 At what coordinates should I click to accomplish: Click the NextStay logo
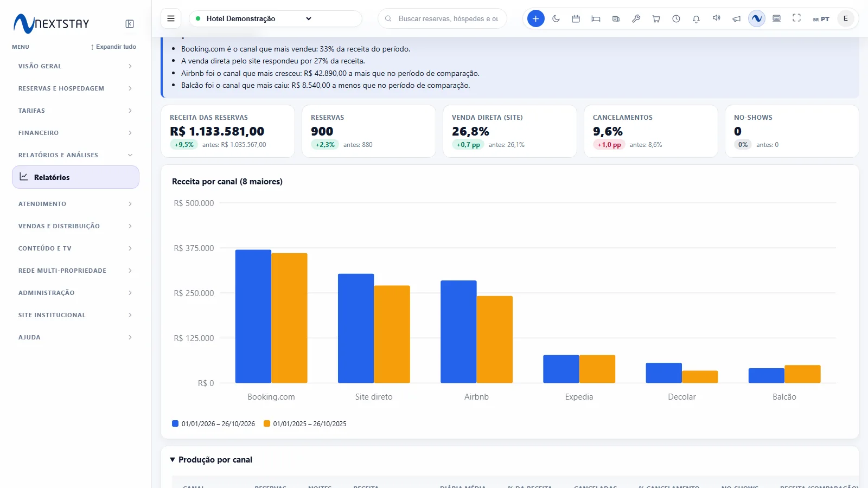[x=51, y=23]
